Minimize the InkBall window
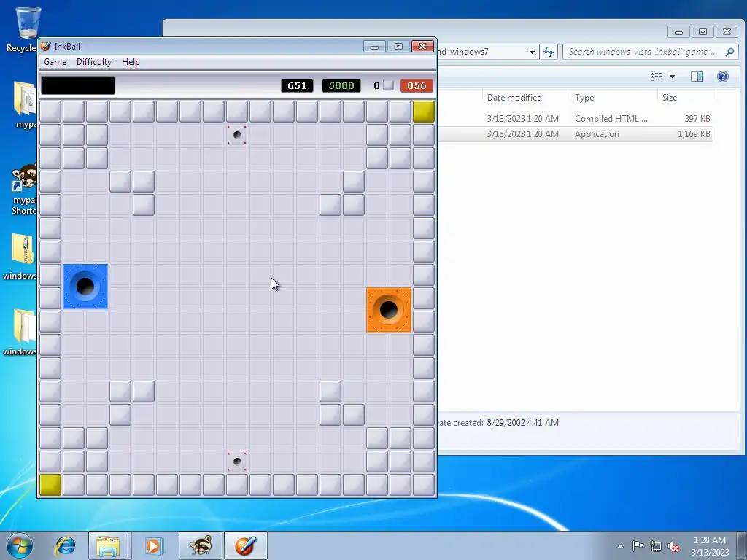Screen dimensions: 747x560 374,46
